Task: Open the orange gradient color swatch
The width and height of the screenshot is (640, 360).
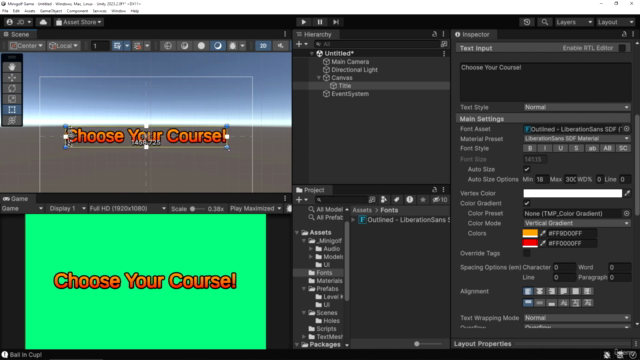Action: 530,233
